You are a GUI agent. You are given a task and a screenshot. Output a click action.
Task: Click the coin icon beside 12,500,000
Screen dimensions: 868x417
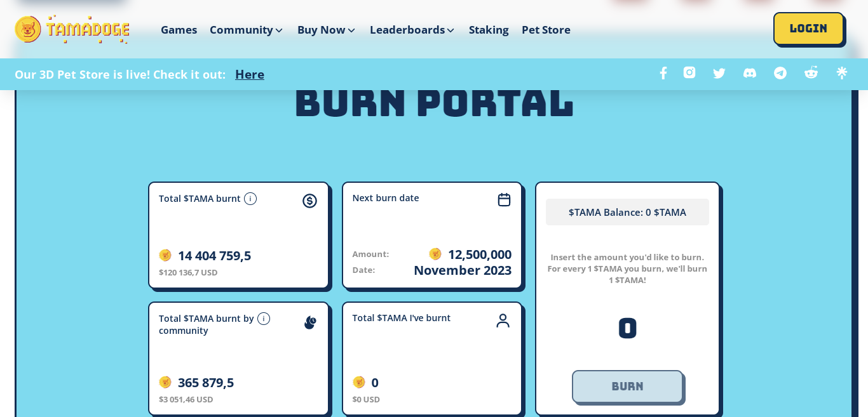pos(435,254)
